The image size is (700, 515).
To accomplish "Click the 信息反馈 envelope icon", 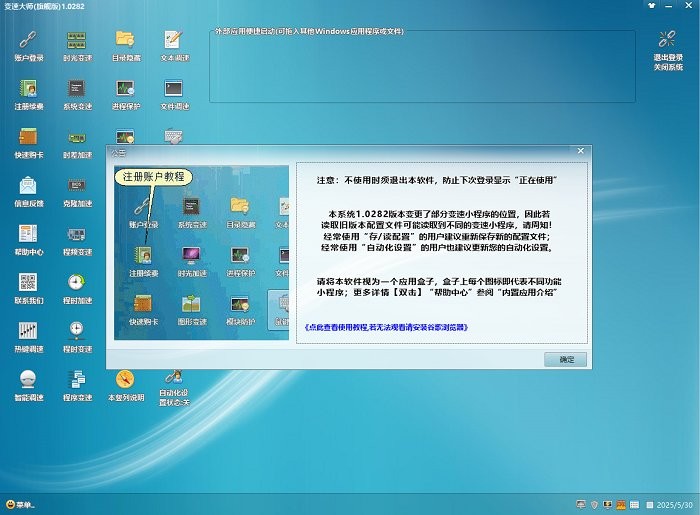I will click(x=29, y=186).
